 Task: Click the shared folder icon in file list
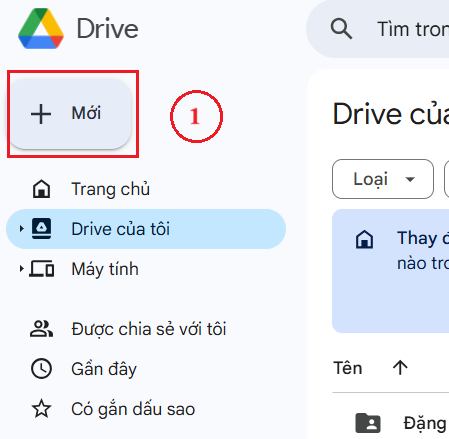368,423
